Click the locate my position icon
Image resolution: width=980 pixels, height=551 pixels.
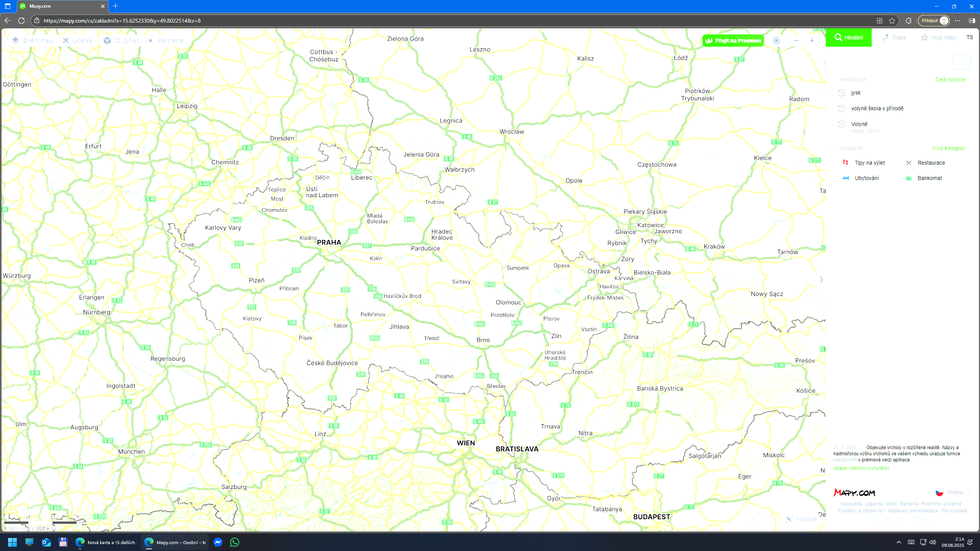click(x=776, y=41)
